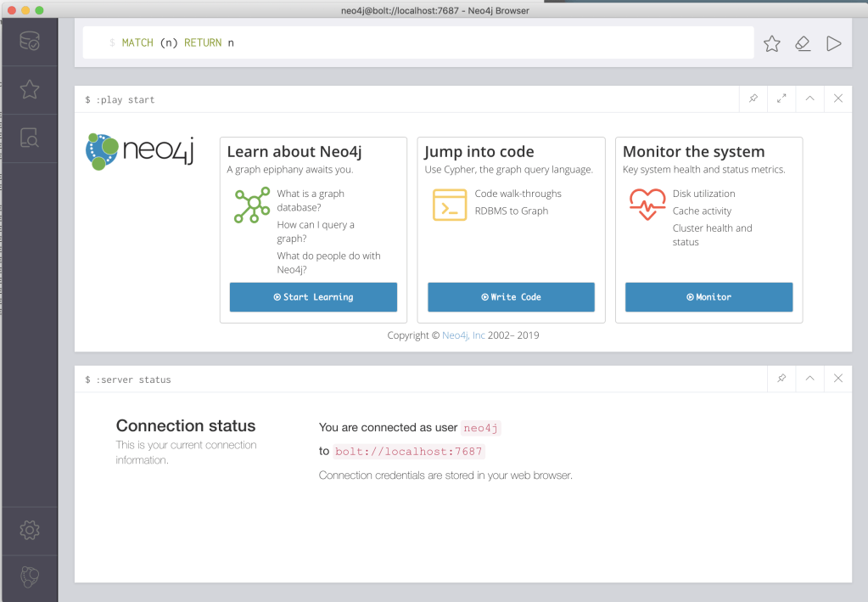Follow the Neo4j, Inc copyright link
Screen dimensions: 868x602
tap(463, 335)
